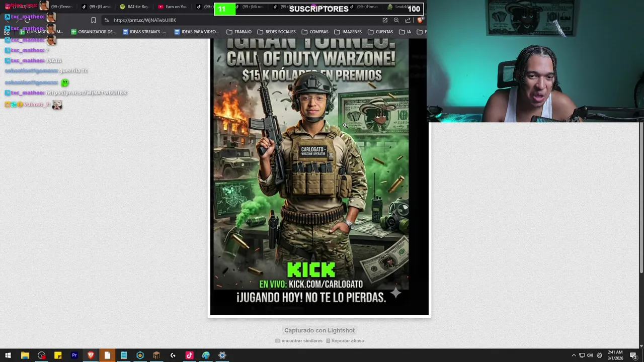644x362 pixels.
Task: Switch to the Earn on You... YouTube tab
Action: (173, 7)
